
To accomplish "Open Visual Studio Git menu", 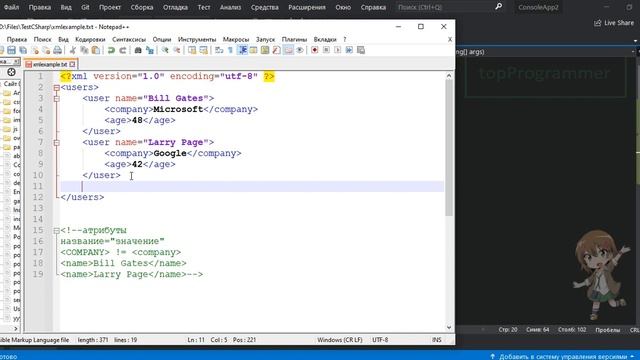I will point(85,7).
